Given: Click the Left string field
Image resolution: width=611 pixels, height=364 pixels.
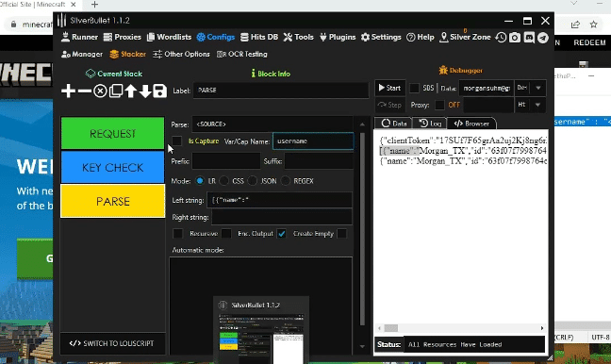Looking at the screenshot, I should 279,200.
